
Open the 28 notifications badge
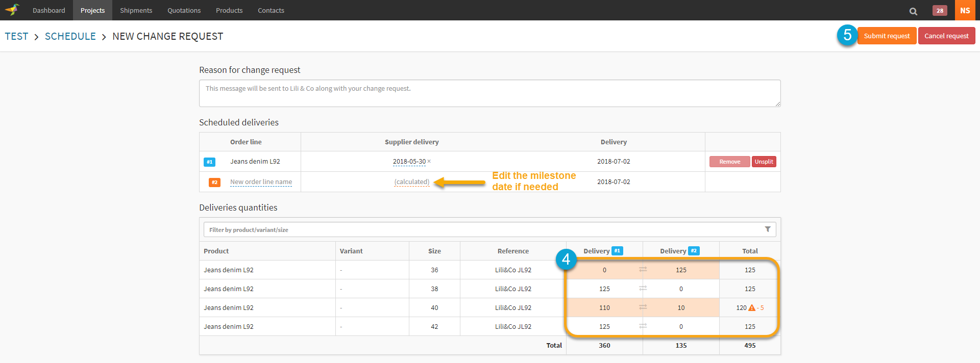tap(939, 11)
